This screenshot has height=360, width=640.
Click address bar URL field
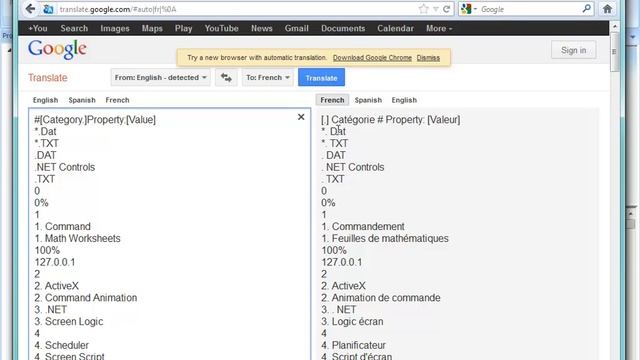pos(237,9)
